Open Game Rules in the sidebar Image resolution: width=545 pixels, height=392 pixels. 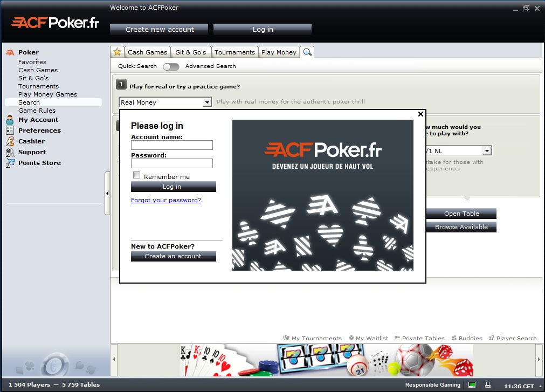click(x=37, y=111)
